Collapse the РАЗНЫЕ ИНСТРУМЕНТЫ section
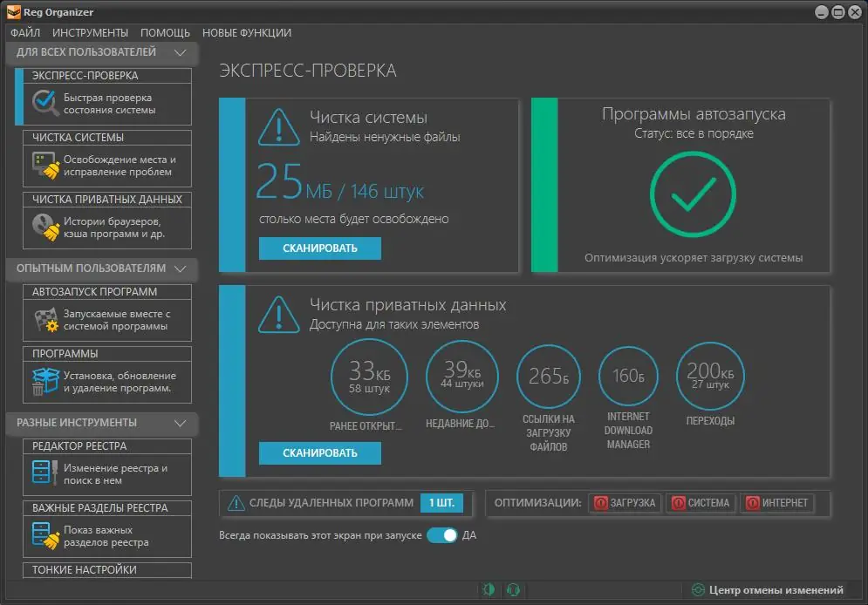The image size is (868, 605). pos(181,424)
